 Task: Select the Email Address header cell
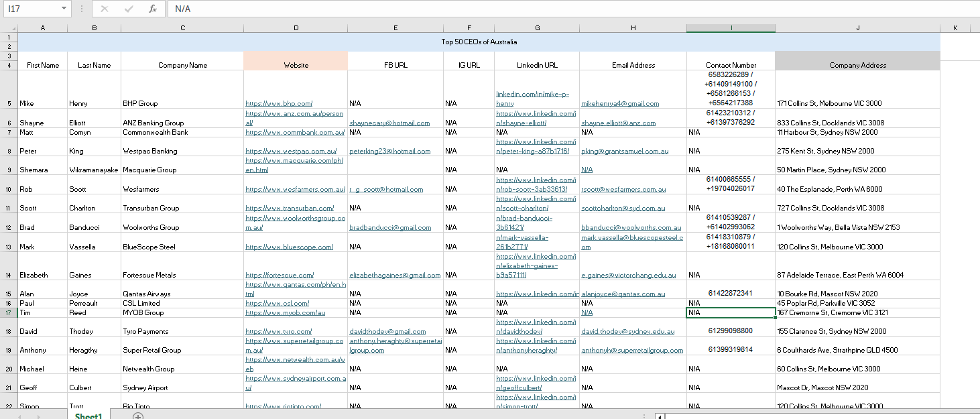tap(633, 65)
